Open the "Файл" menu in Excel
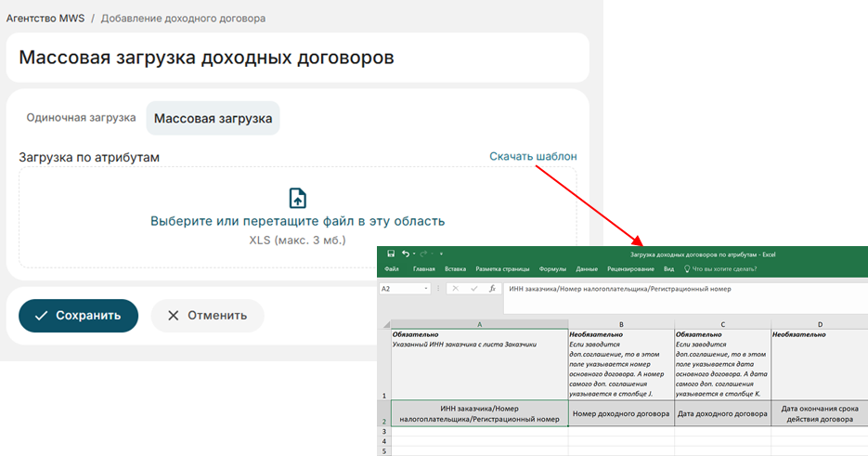The image size is (868, 456). coord(391,269)
